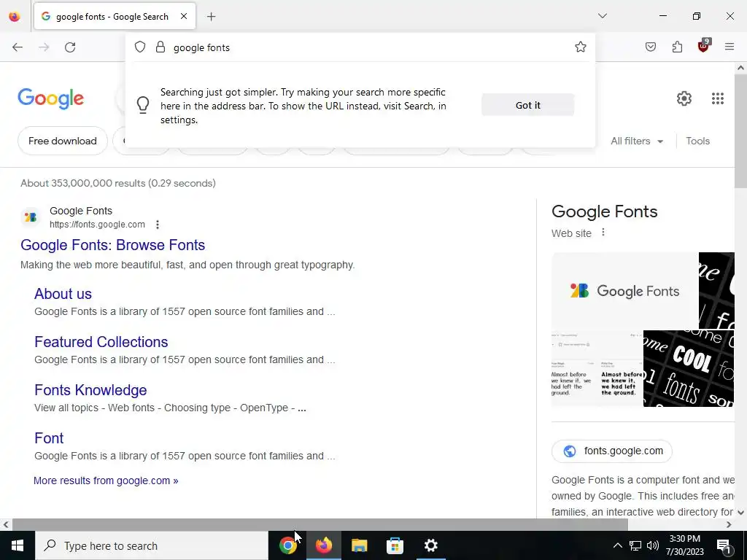Open the tracking protection shield icon
The width and height of the screenshot is (747, 560).
point(139,47)
